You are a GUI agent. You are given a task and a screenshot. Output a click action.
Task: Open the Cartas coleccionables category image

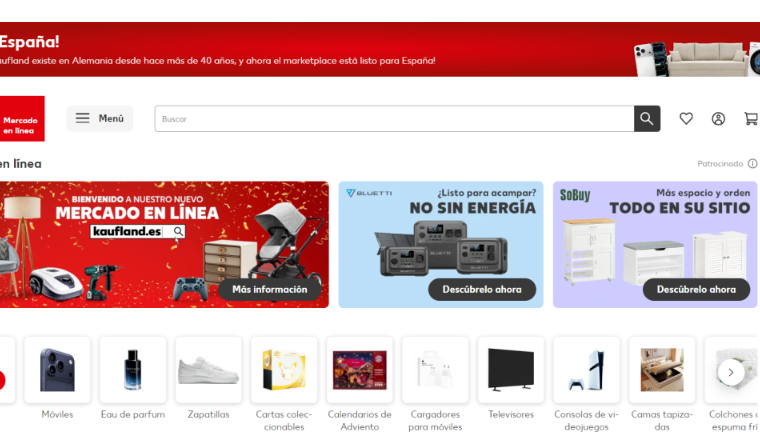[x=284, y=370]
